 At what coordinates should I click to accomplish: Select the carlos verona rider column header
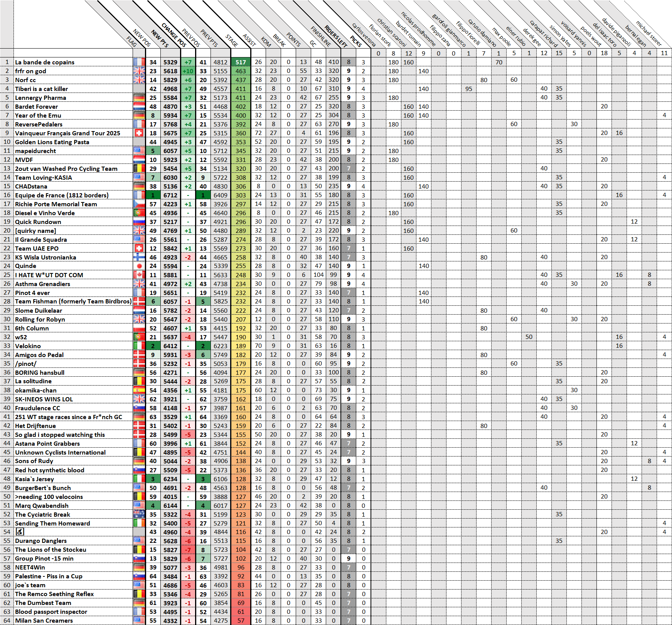click(x=364, y=35)
